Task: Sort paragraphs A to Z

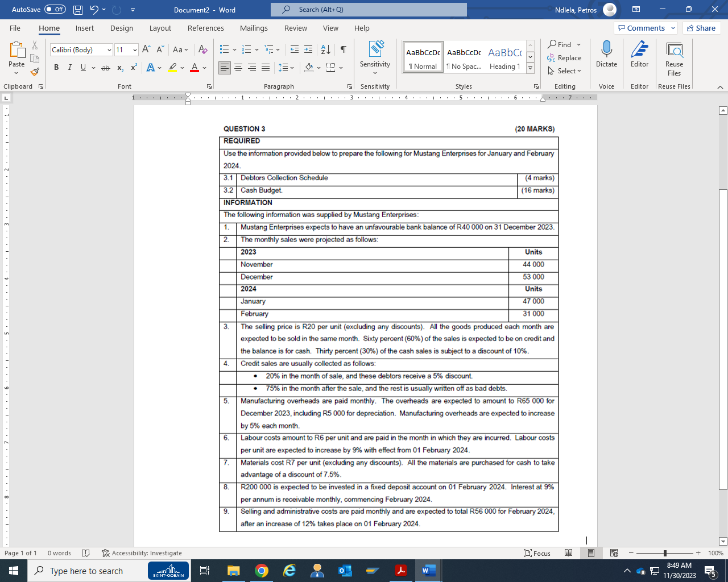Action: (x=326, y=50)
